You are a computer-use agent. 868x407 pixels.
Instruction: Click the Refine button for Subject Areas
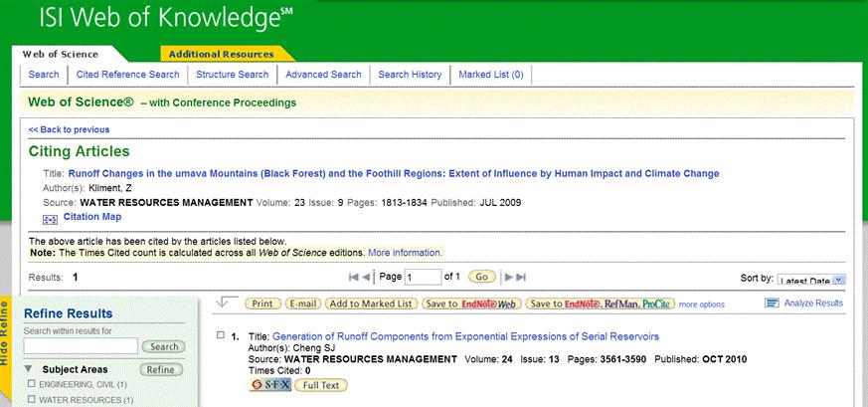click(x=161, y=369)
